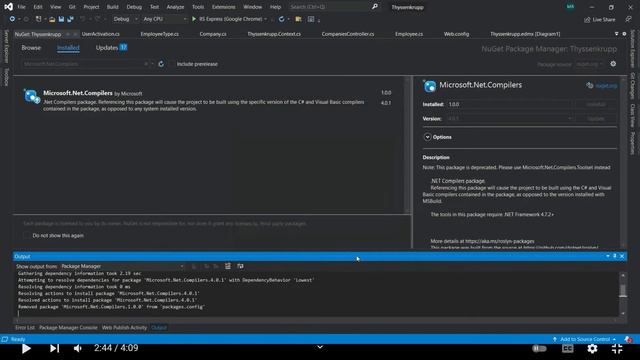This screenshot has width=640, height=360.
Task: Toggle the autoplay switch
Action: (539, 348)
